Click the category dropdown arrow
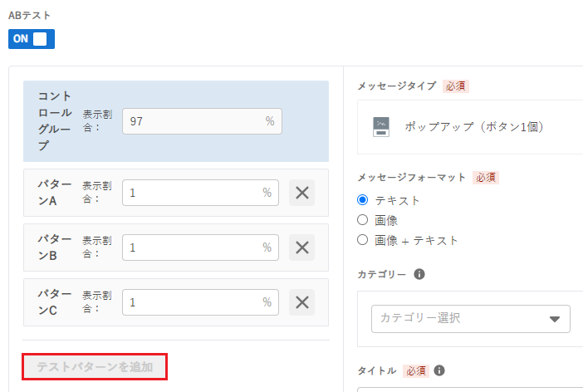583x392 pixels. tap(555, 319)
